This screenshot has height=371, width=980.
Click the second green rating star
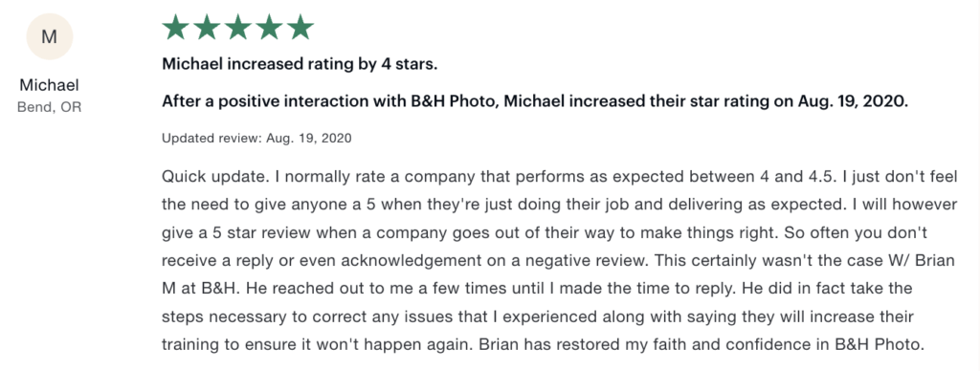(x=207, y=27)
